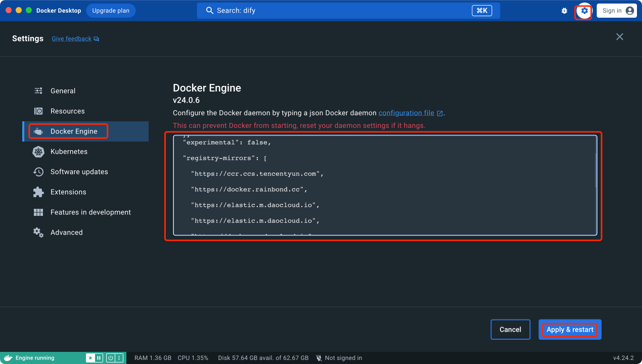Viewport: 642px width, 364px height.
Task: Click the docker.rainbond.cc mirror line
Action: coord(249,190)
